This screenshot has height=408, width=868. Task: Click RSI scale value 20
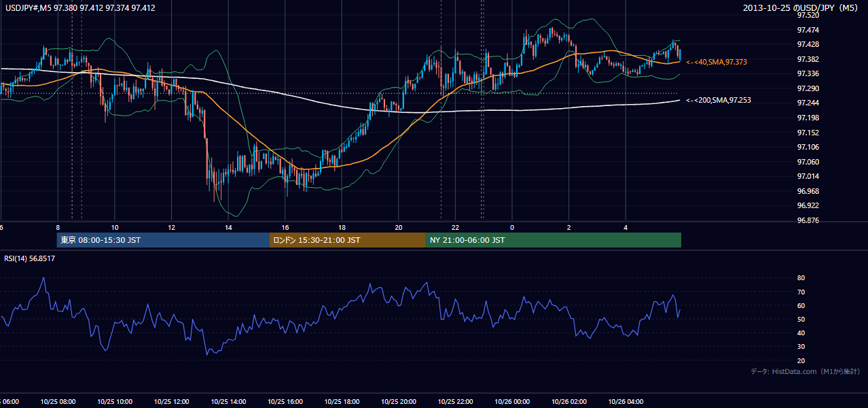801,360
